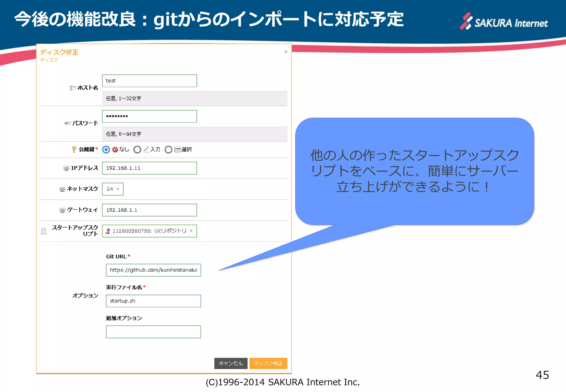Click the 実行ファイル名 field containing startup.sh
Viewport: 566px width, 392px height.
point(153,301)
